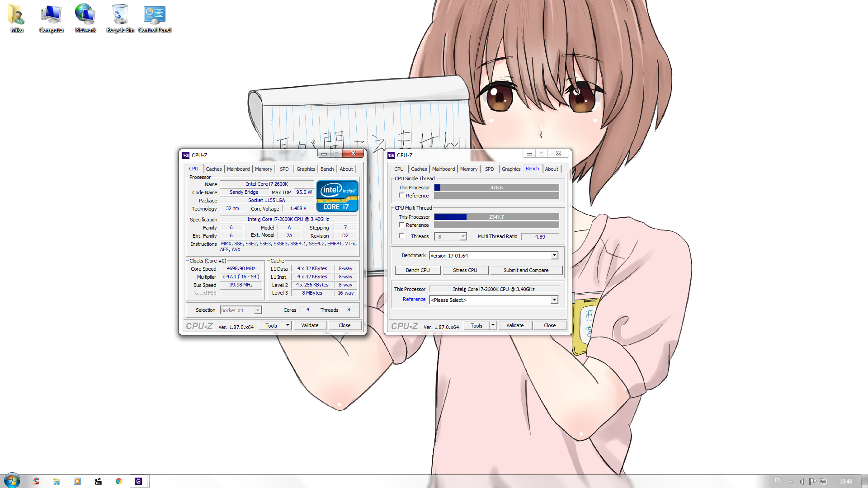
Task: Check the Threads checkbox
Action: pyautogui.click(x=401, y=236)
